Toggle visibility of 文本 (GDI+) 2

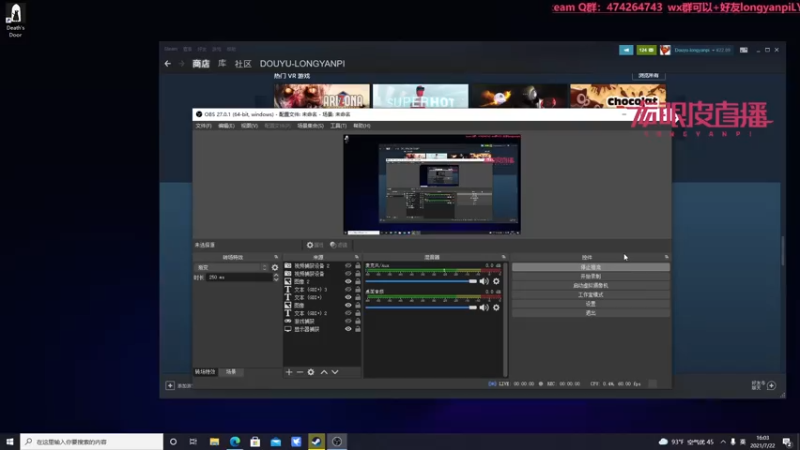pos(348,313)
